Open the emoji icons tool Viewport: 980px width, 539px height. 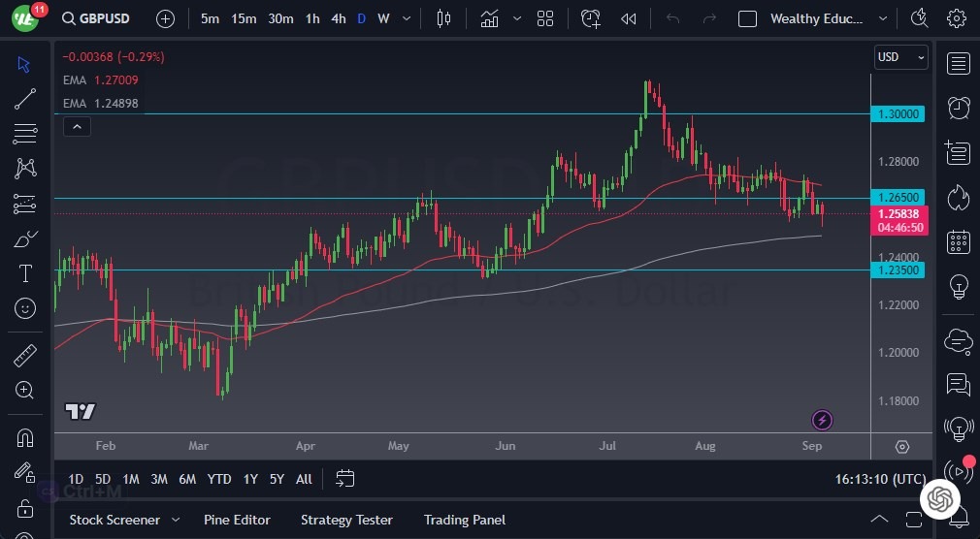pyautogui.click(x=25, y=308)
